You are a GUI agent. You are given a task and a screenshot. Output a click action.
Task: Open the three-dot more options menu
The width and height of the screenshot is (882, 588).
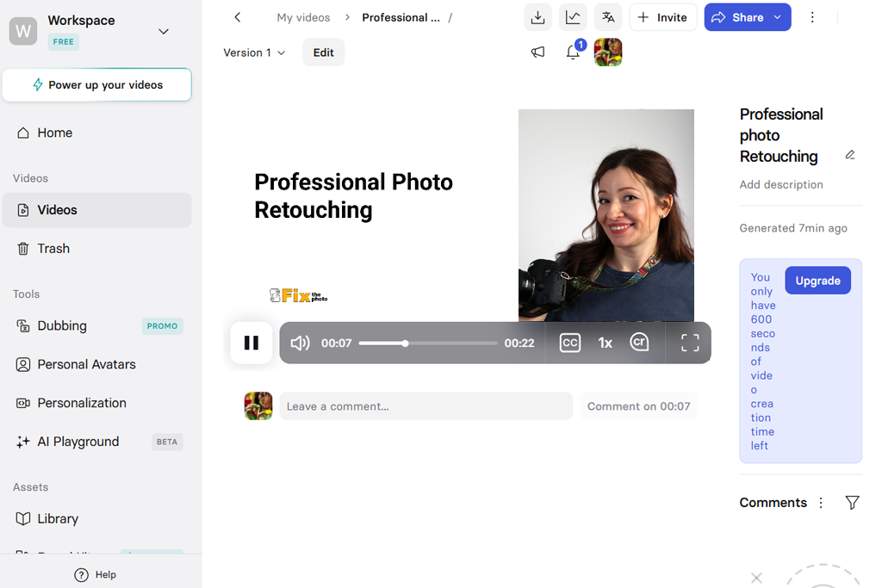[812, 17]
